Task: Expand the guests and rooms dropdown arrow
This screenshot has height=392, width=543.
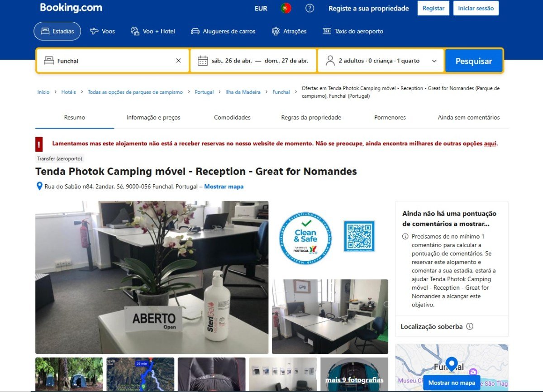Action: (x=434, y=61)
